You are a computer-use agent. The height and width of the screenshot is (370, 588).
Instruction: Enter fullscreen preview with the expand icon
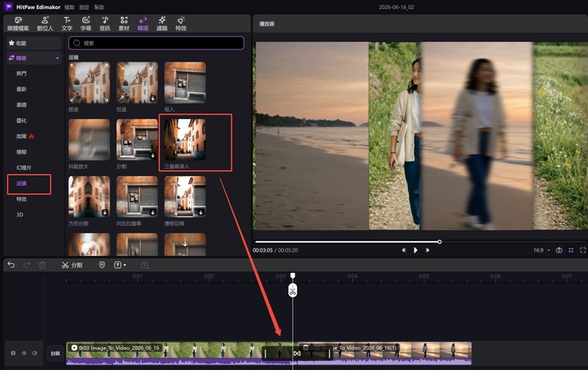point(583,250)
